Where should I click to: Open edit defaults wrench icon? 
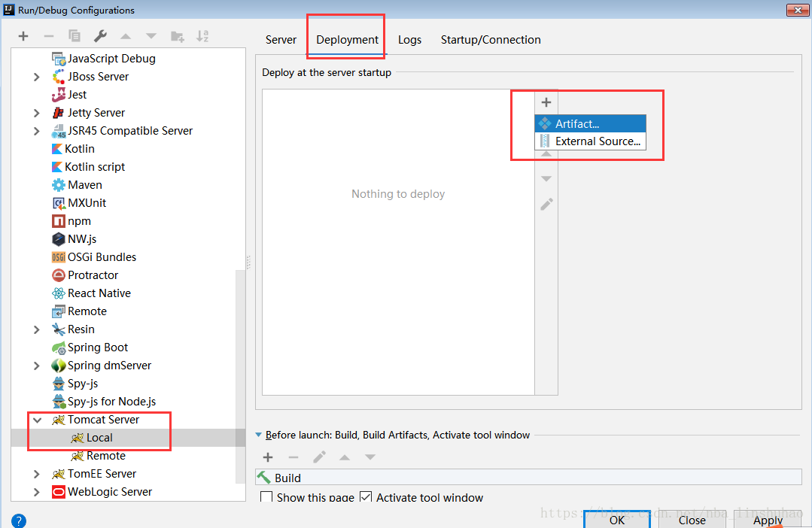100,35
